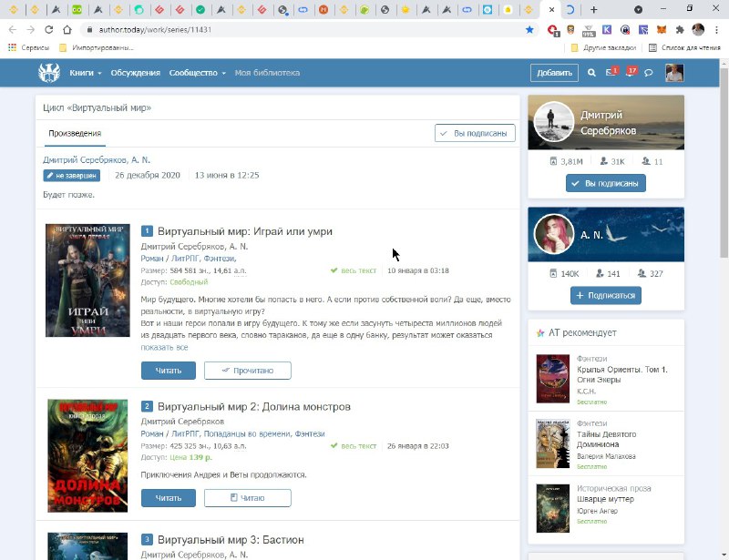Click 'Читать' for Играй или умри
729x560 pixels.
click(x=168, y=370)
